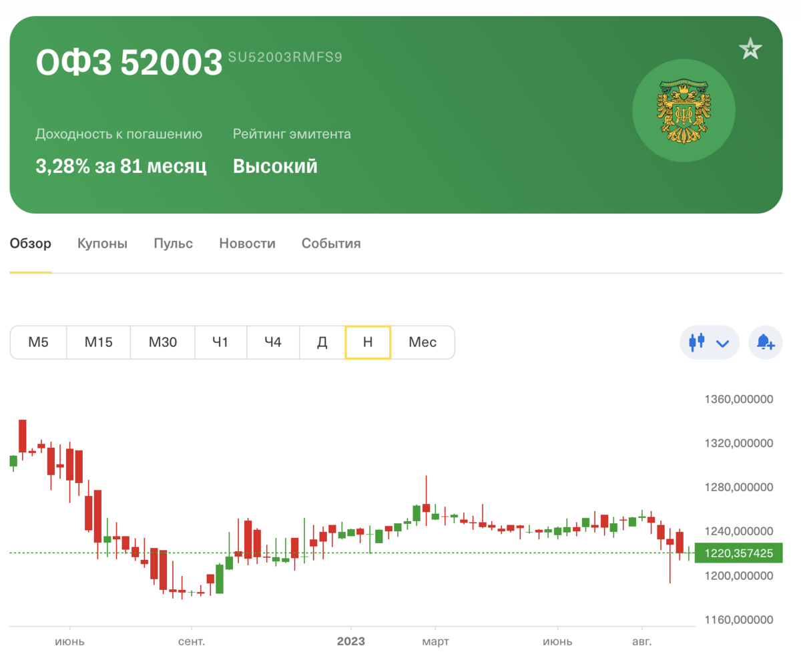The height and width of the screenshot is (672, 801).
Task: Click the Рейтинг эмитента label
Action: (292, 134)
